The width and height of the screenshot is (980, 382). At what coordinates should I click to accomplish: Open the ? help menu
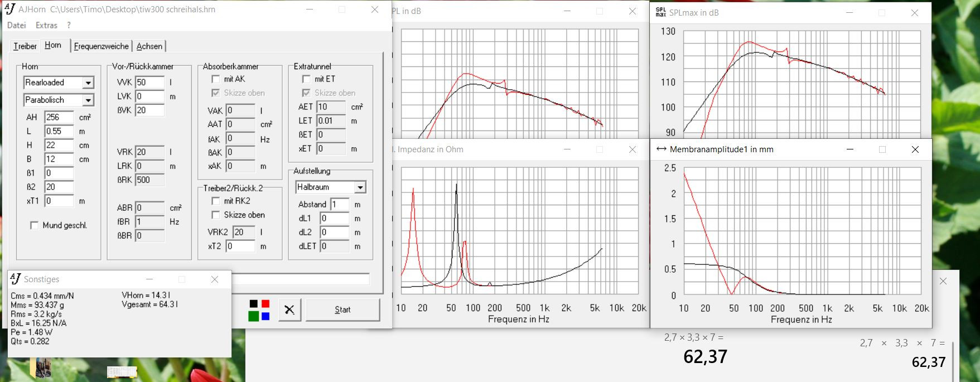pyautogui.click(x=69, y=25)
